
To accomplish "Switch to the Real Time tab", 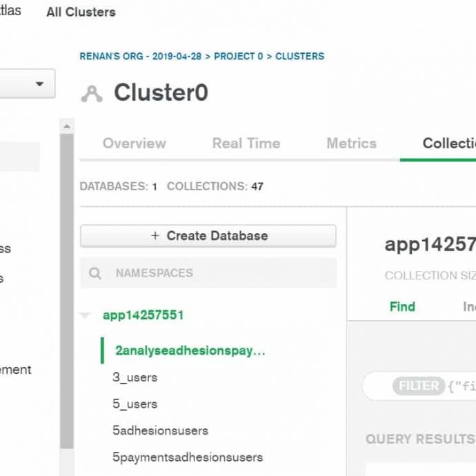I will (246, 143).
